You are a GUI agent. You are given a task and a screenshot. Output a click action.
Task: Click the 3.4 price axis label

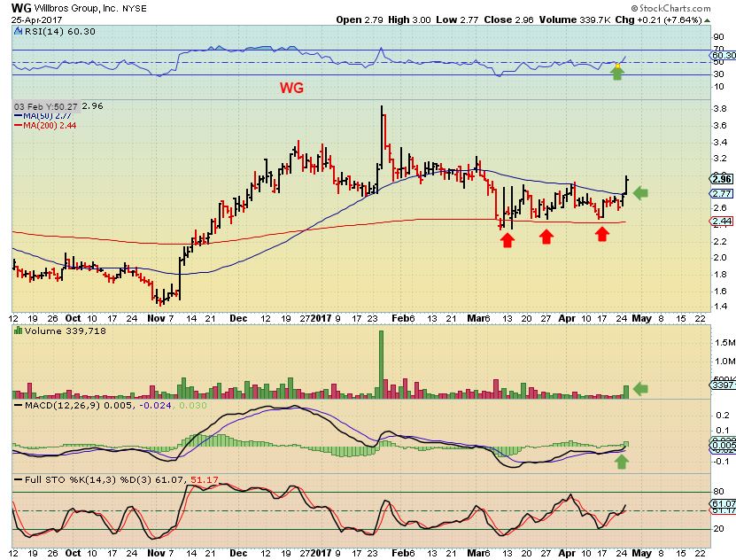(719, 142)
